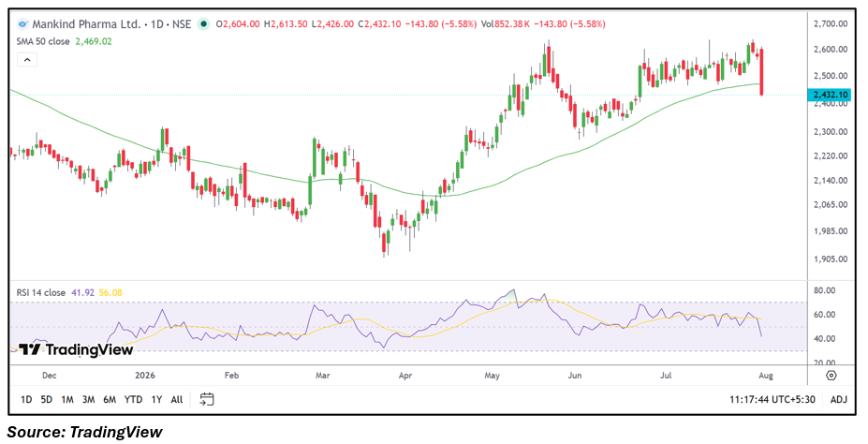The height and width of the screenshot is (444, 868).
Task: Click the RSI moving average value 56.08
Action: coord(110,292)
